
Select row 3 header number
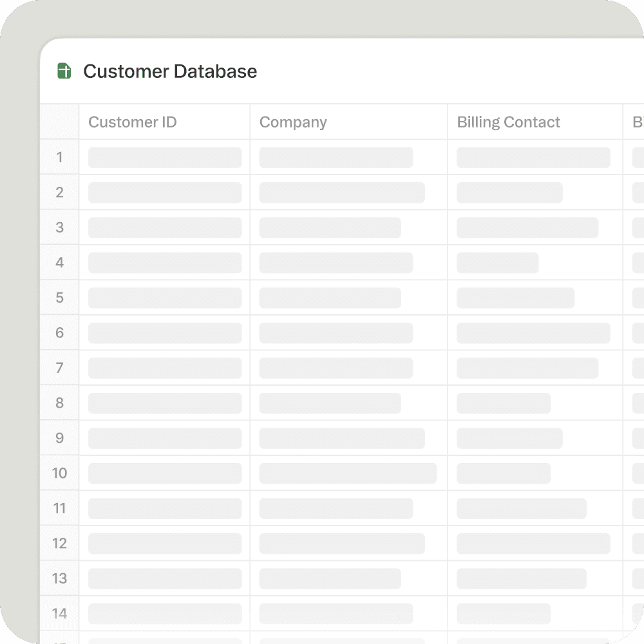(59, 227)
